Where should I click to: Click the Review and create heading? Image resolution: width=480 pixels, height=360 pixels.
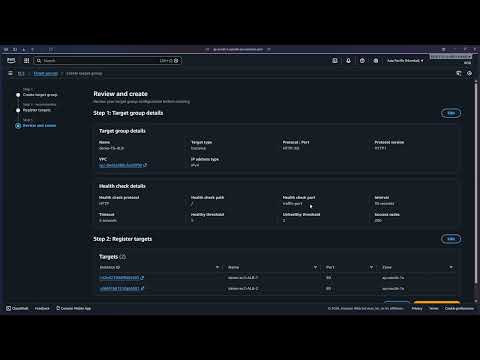120,94
